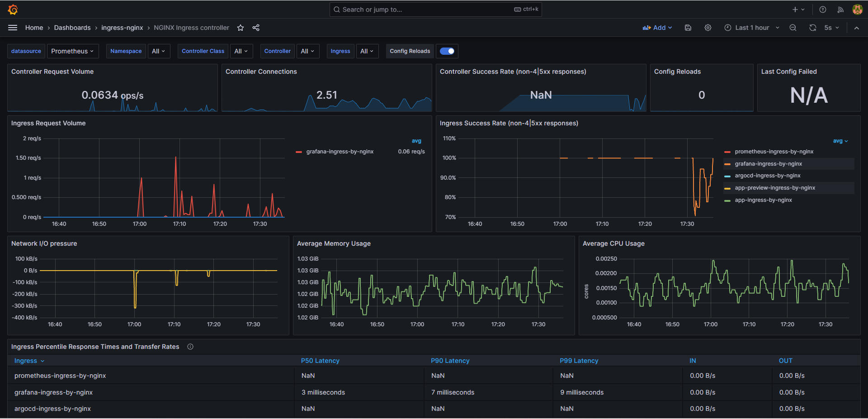Open the plus new-item menu
The width and height of the screenshot is (868, 419).
pos(798,10)
